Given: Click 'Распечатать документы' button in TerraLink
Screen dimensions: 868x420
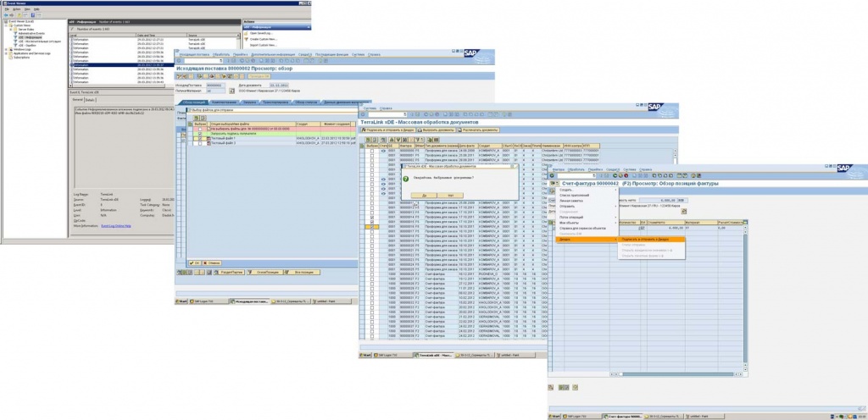Looking at the screenshot, I should click(478, 130).
